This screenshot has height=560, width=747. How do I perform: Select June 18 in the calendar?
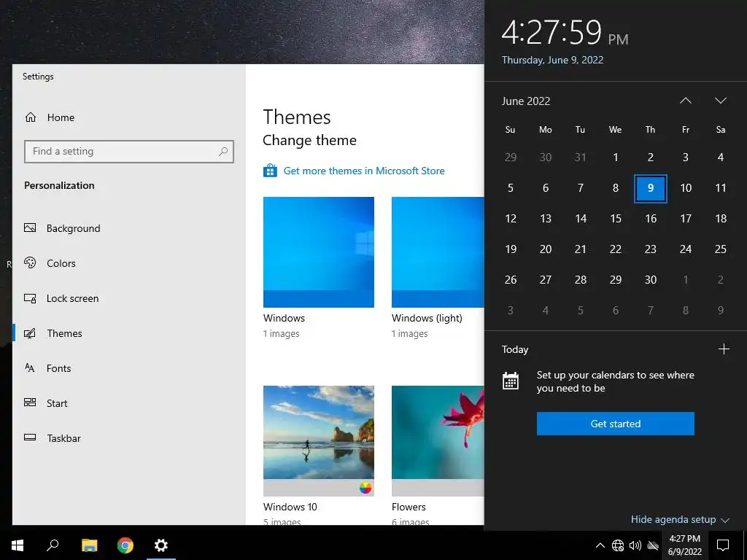(x=720, y=219)
